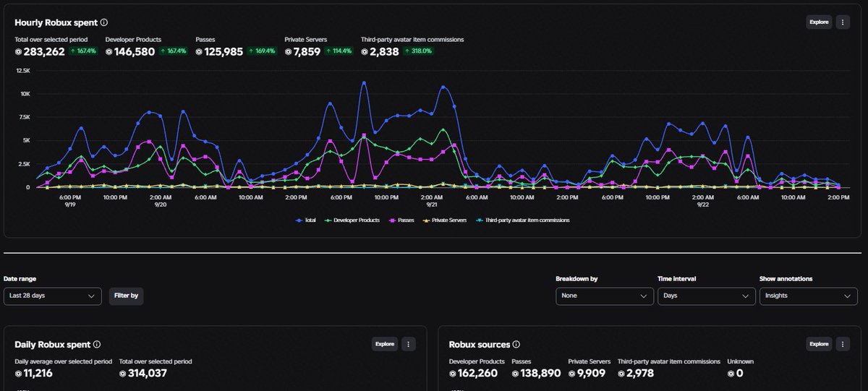This screenshot has width=868, height=391.
Task: Click the 114.4% Private Servers badge
Action: pyautogui.click(x=337, y=52)
